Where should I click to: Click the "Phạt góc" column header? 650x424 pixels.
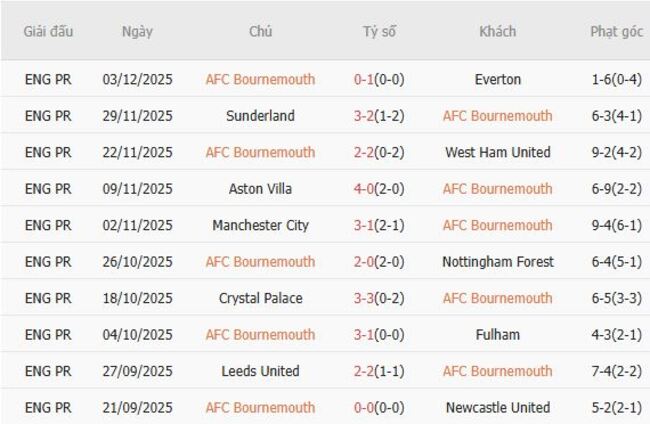pyautogui.click(x=616, y=32)
